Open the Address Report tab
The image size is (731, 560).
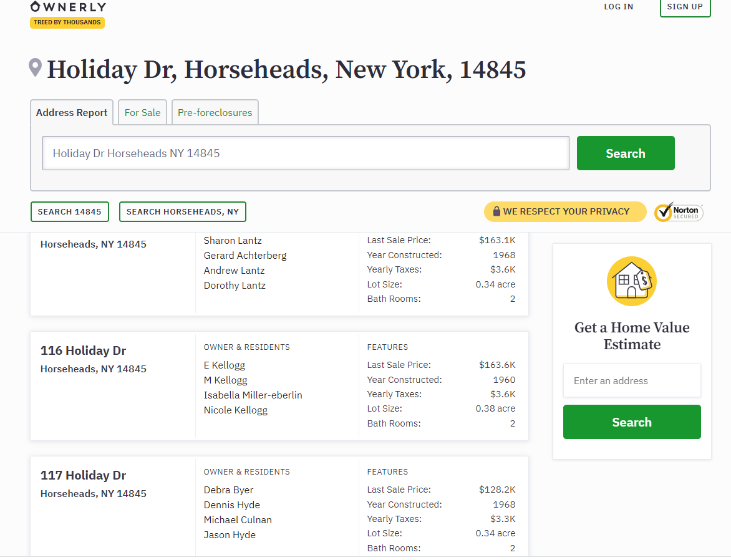[72, 113]
